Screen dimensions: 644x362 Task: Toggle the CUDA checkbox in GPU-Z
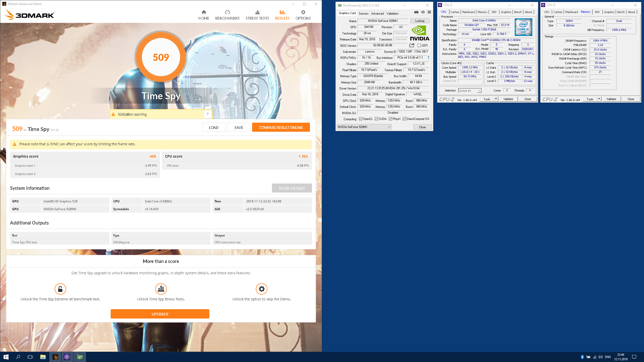[x=377, y=119]
